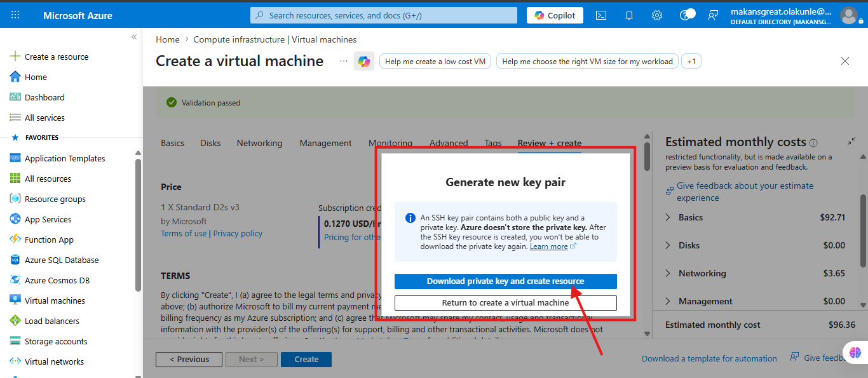Click Compute infrastructure | Virtual machines breadcrumb
868x378 pixels.
tap(275, 39)
